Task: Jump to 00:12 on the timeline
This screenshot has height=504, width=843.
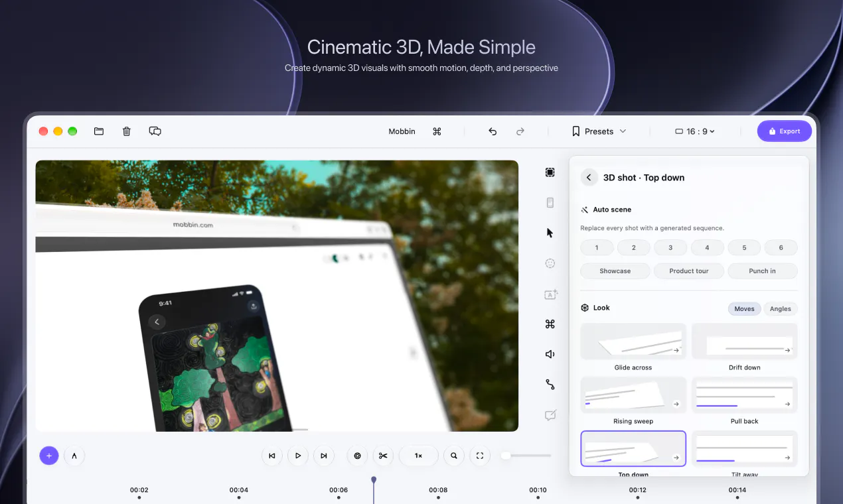Action: (x=638, y=491)
